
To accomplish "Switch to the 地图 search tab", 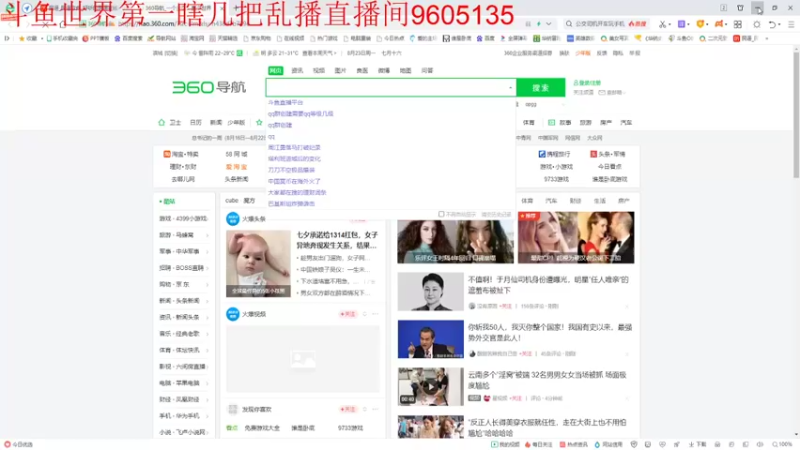I will [x=406, y=70].
